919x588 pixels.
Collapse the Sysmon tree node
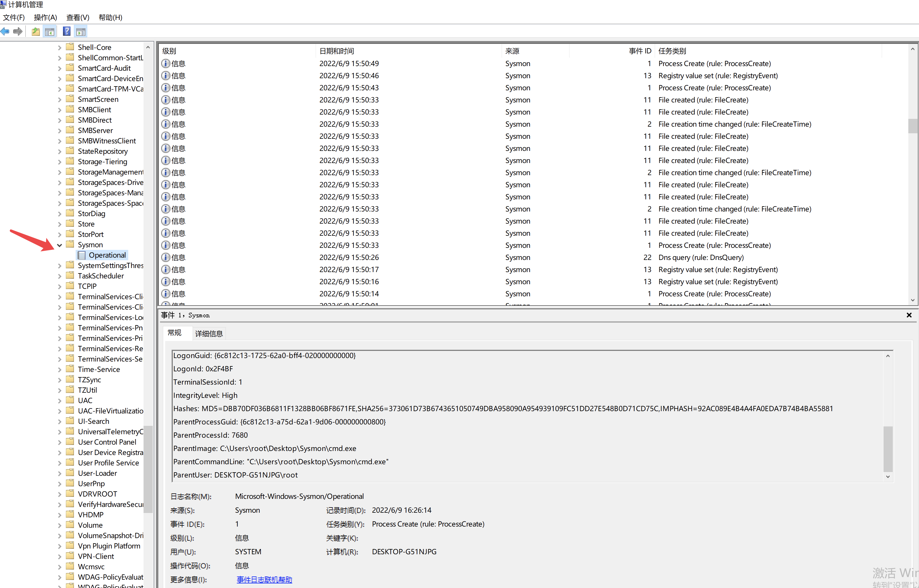point(59,245)
